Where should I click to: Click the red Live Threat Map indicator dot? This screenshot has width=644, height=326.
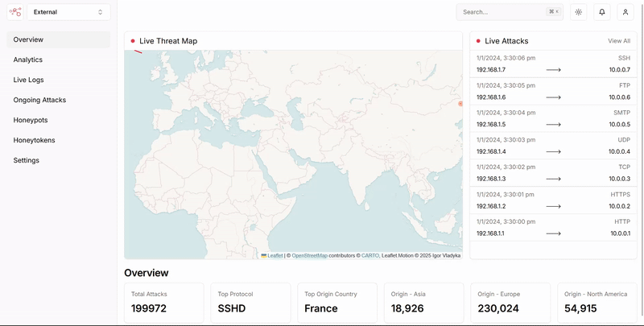coord(132,41)
